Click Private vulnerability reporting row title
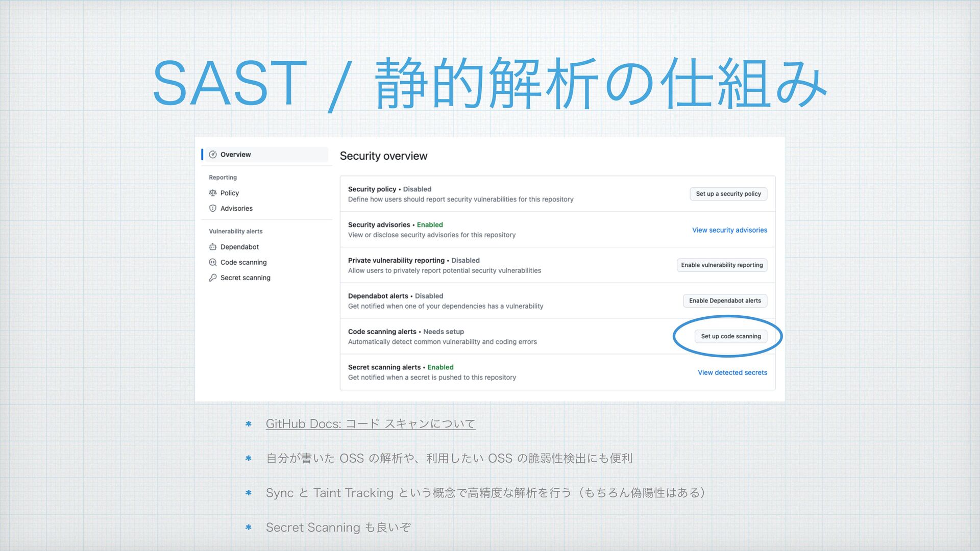 point(396,261)
